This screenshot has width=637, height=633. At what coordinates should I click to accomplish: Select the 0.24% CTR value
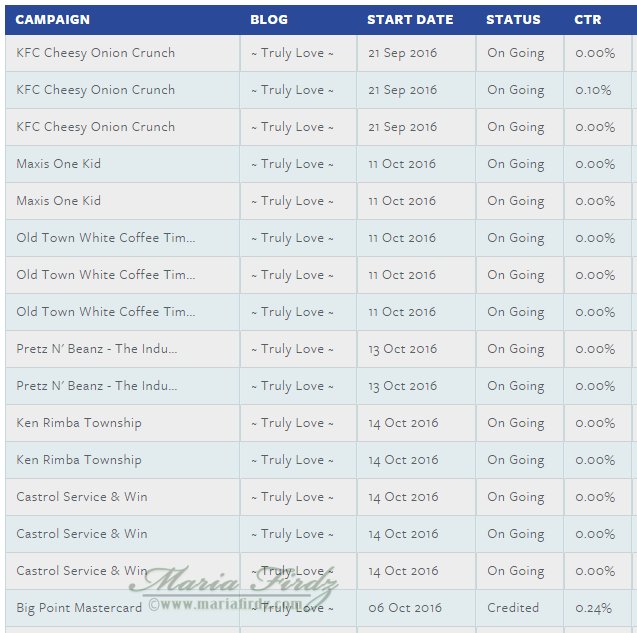point(594,608)
